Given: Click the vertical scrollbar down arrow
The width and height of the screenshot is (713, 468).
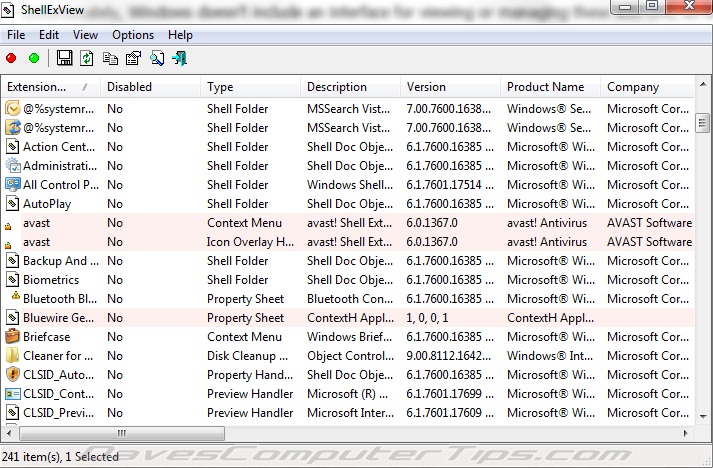Looking at the screenshot, I should 703,416.
